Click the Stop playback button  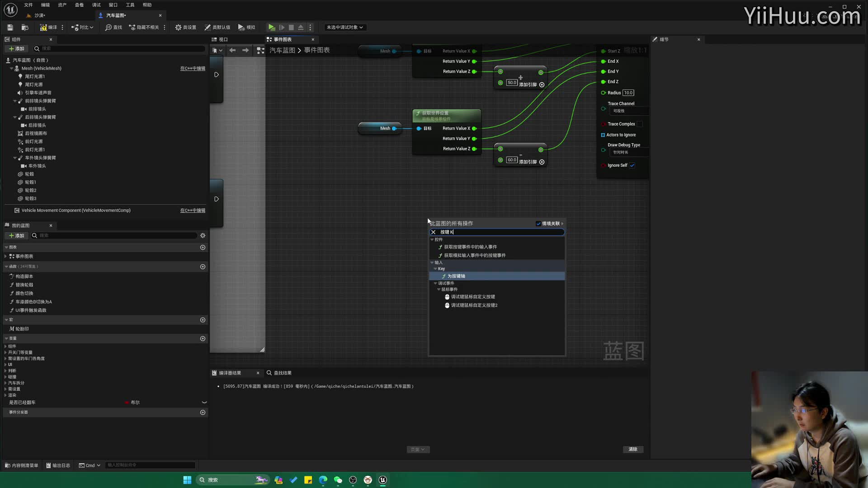[291, 28]
